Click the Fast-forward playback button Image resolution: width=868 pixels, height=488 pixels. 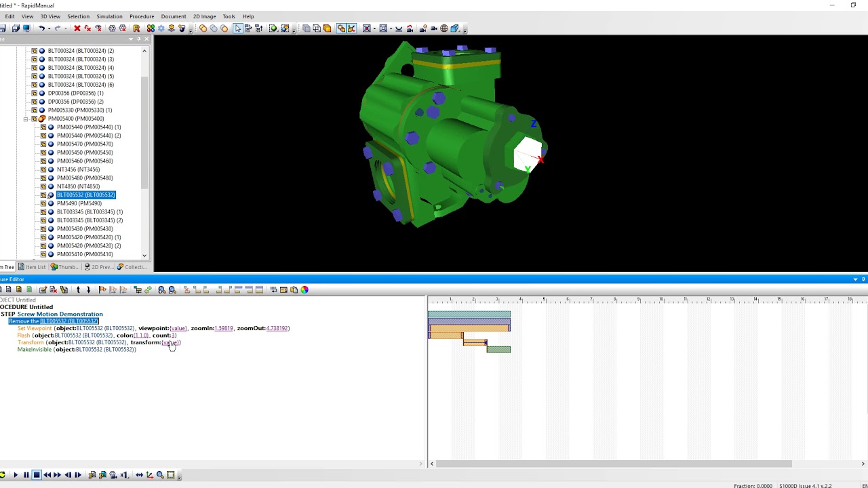tap(57, 475)
